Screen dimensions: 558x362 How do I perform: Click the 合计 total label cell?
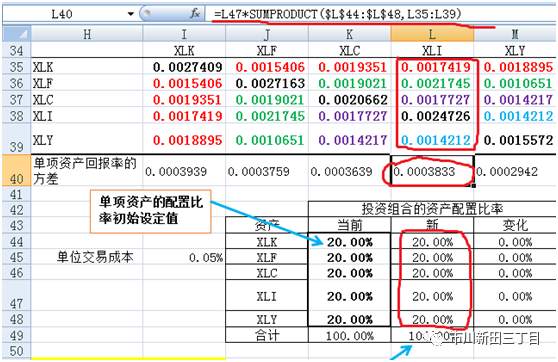coord(267,335)
